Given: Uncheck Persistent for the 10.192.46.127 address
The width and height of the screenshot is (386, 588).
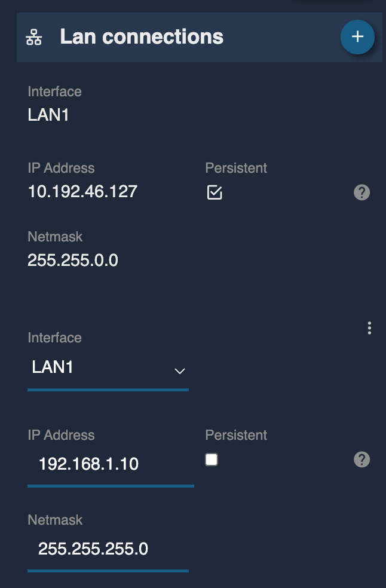Looking at the screenshot, I should click(215, 192).
